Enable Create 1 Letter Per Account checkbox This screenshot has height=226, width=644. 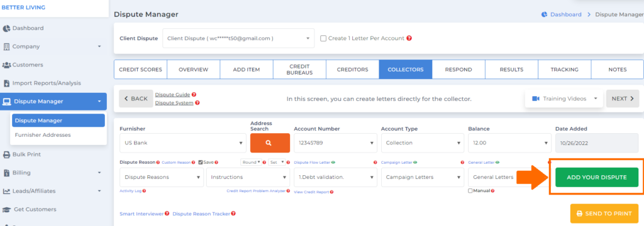[323, 38]
